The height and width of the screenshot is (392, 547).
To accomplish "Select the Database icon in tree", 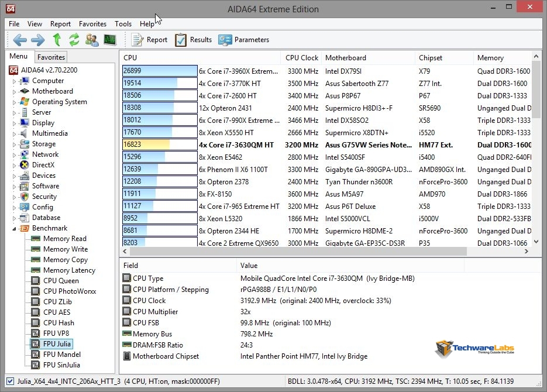I will 25,218.
